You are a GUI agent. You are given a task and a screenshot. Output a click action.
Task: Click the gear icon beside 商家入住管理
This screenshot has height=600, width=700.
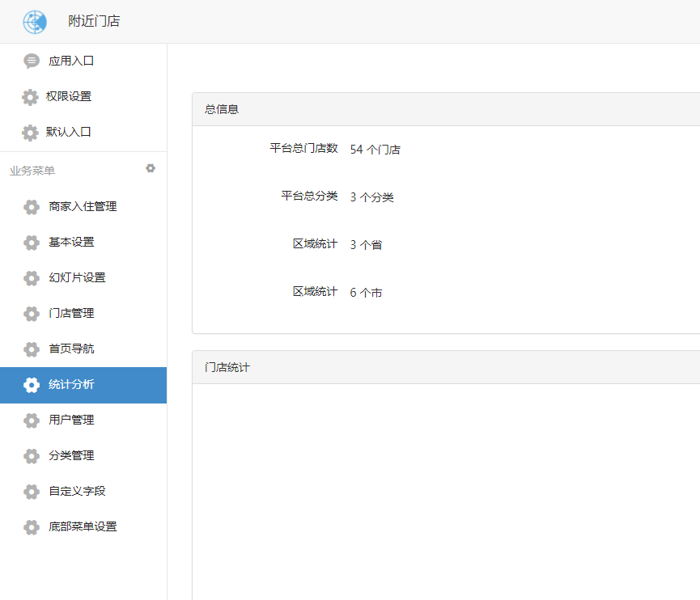tap(32, 207)
